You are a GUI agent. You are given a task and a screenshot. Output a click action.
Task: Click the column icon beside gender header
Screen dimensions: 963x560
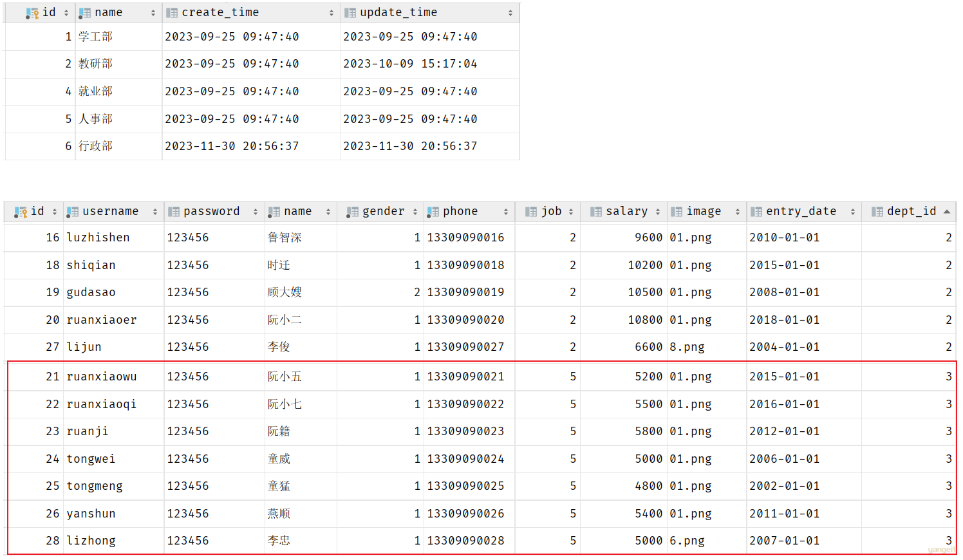[x=352, y=212]
